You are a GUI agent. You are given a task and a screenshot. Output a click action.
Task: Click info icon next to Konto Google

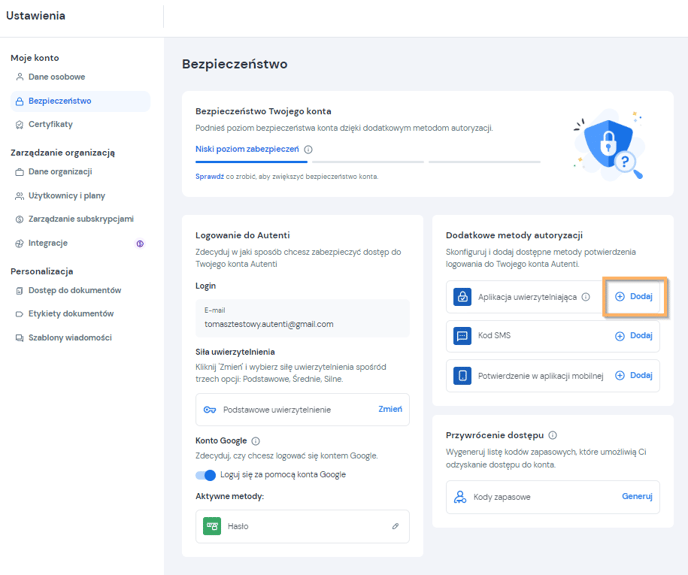[255, 441]
